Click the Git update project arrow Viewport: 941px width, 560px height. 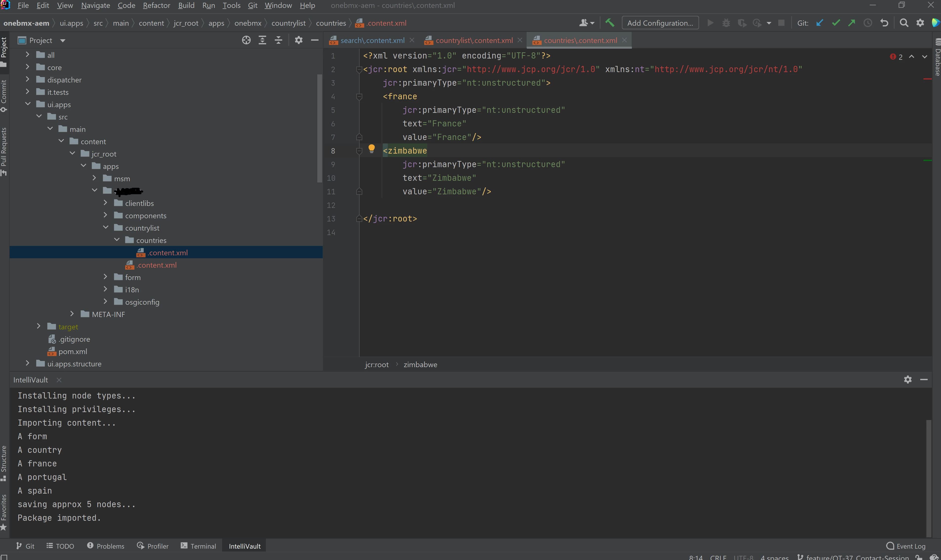click(x=819, y=23)
